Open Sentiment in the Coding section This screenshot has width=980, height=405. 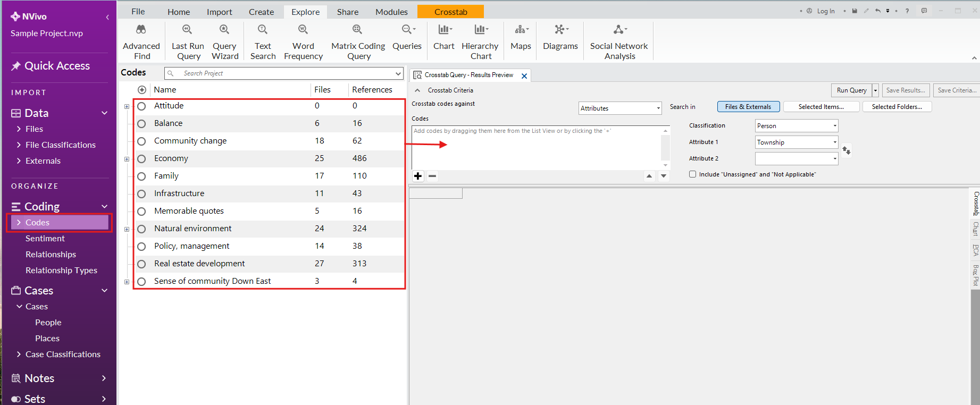click(x=45, y=239)
